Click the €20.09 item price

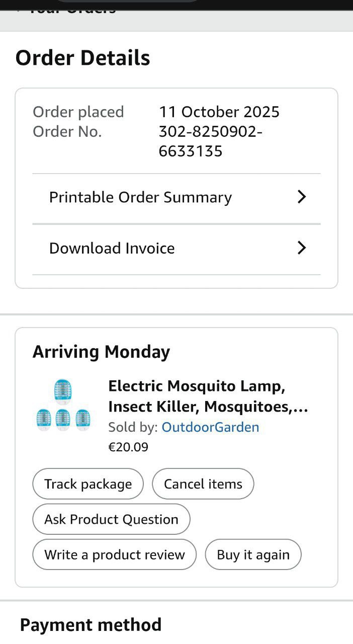click(x=128, y=447)
